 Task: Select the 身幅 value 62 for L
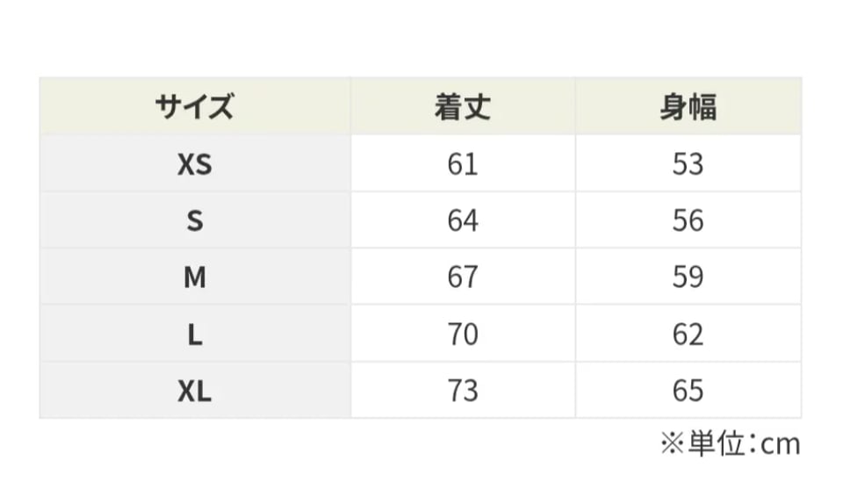[x=688, y=335]
